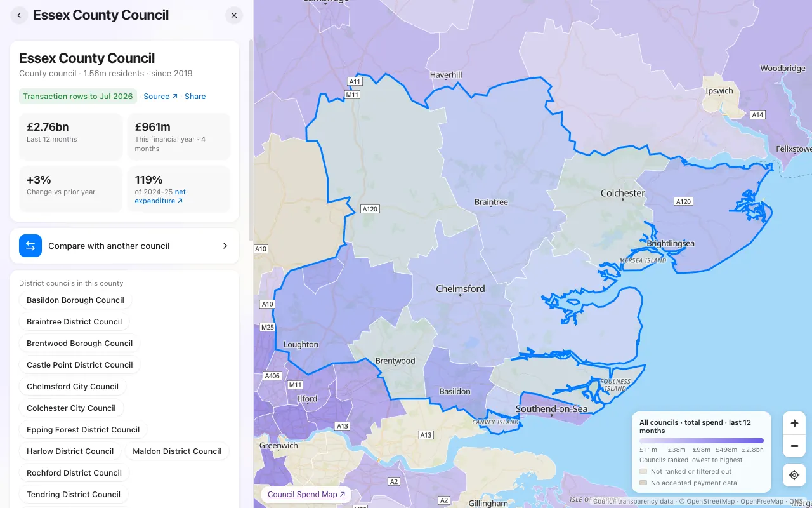Click the Ilford map label
This screenshot has width=812, height=508.
coord(307,399)
